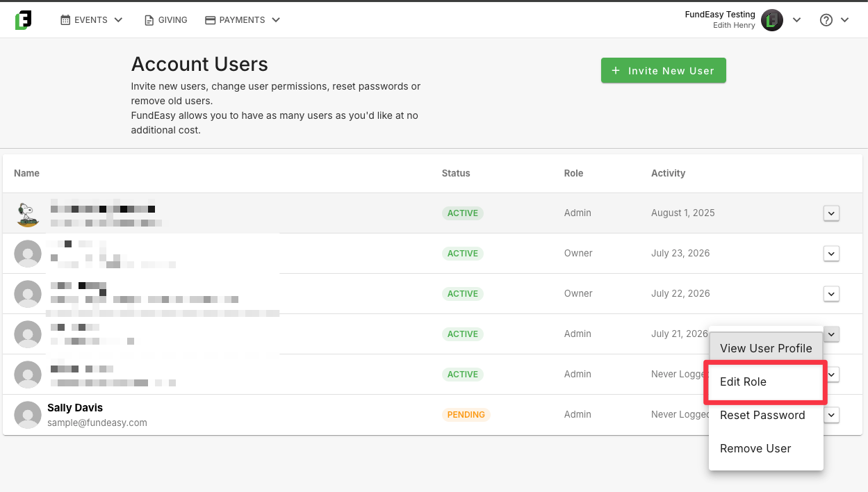Click the document icon beside Giving

tap(149, 20)
